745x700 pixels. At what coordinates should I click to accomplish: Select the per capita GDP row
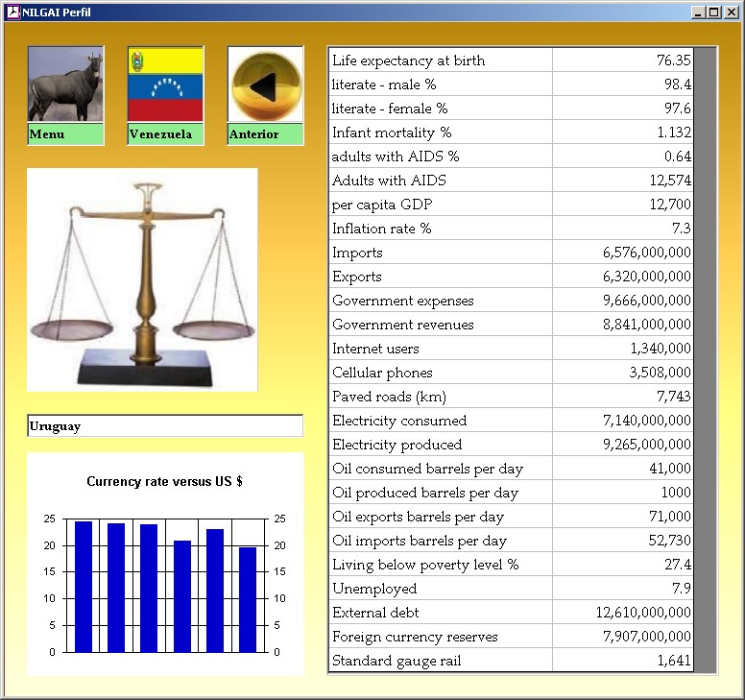tap(441, 205)
